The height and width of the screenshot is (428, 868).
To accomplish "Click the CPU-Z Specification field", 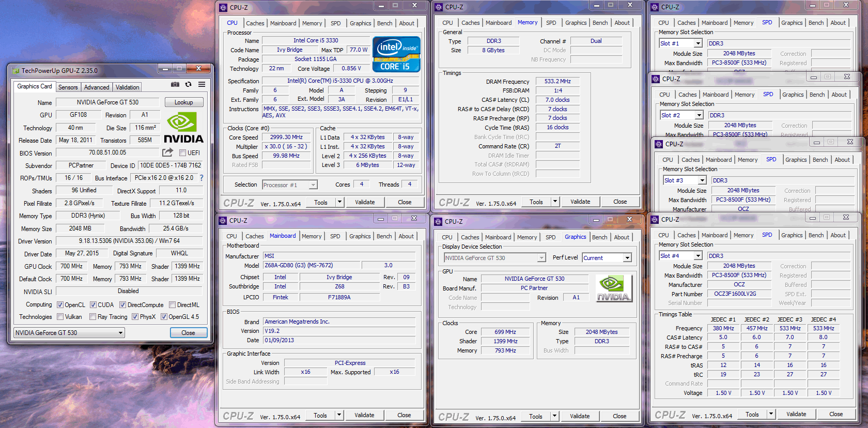I will (340, 81).
